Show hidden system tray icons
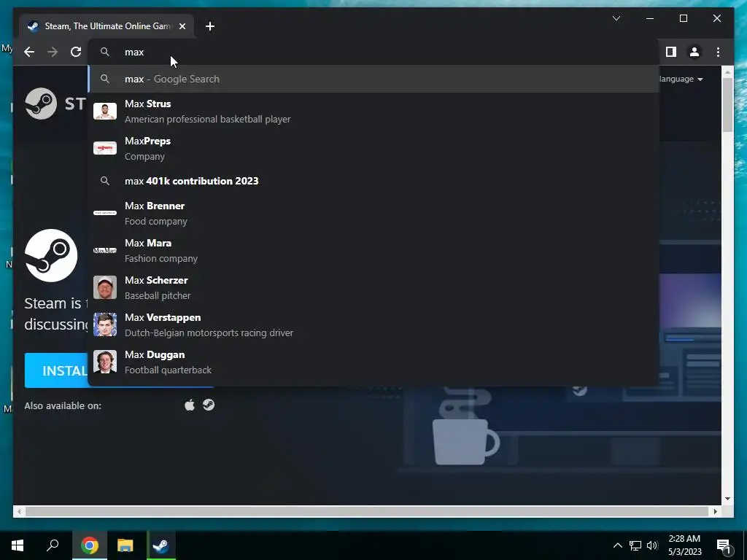747x560 pixels. (617, 545)
